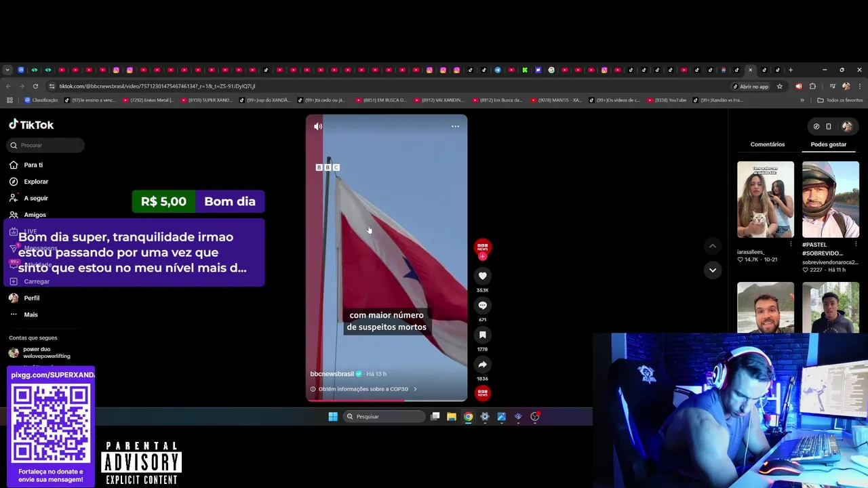This screenshot has height=488, width=868.
Task: Open the (9078) MANTIS bookmark
Action: coord(556,100)
